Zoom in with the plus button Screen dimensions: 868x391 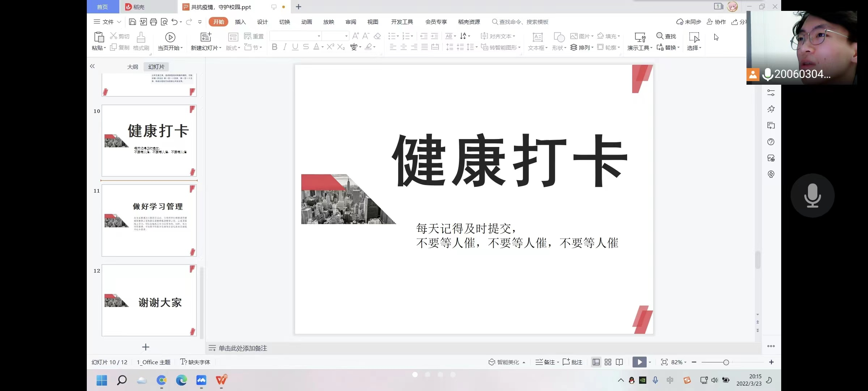click(x=771, y=362)
